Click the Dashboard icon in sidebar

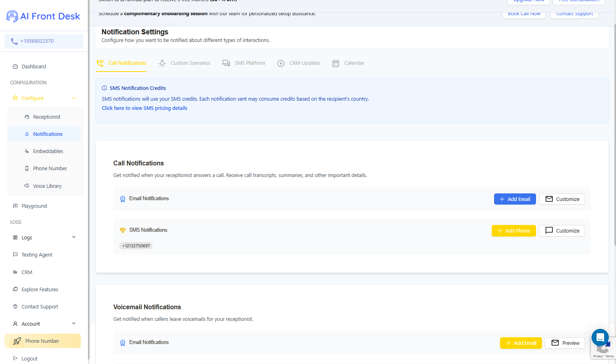tap(15, 67)
